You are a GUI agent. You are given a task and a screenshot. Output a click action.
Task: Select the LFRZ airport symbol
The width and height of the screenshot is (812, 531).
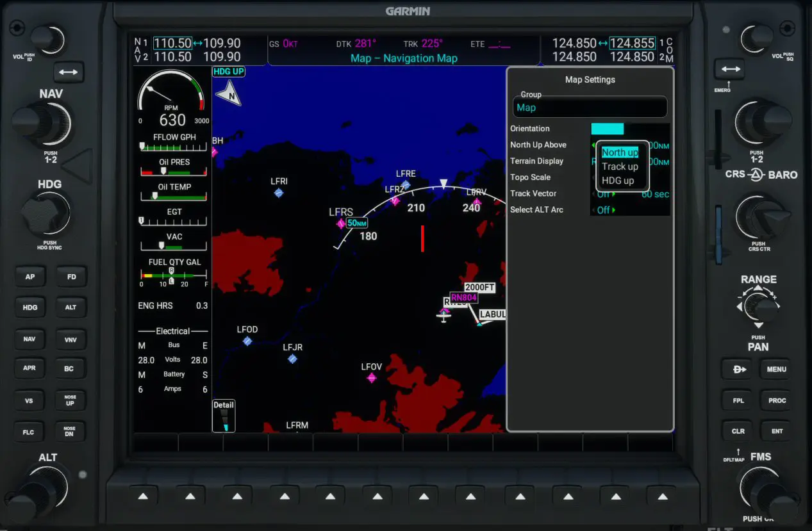coord(395,200)
